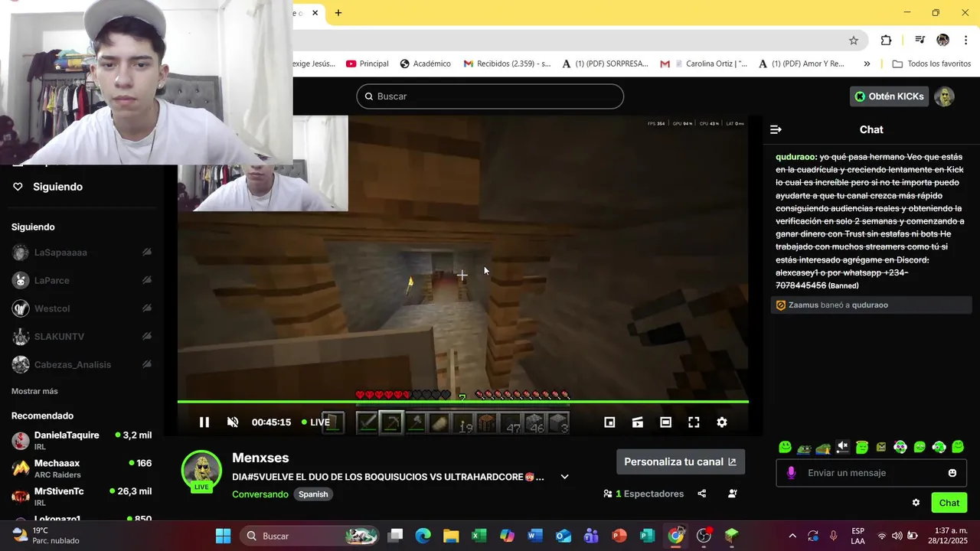Expand stream title details chevron
Image resolution: width=980 pixels, height=551 pixels.
tap(564, 477)
